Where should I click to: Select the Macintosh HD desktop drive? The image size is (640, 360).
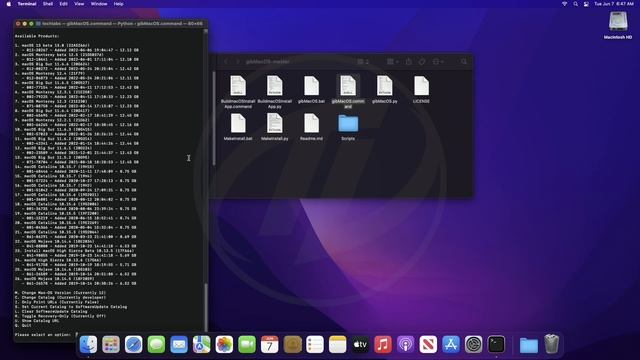[618, 24]
